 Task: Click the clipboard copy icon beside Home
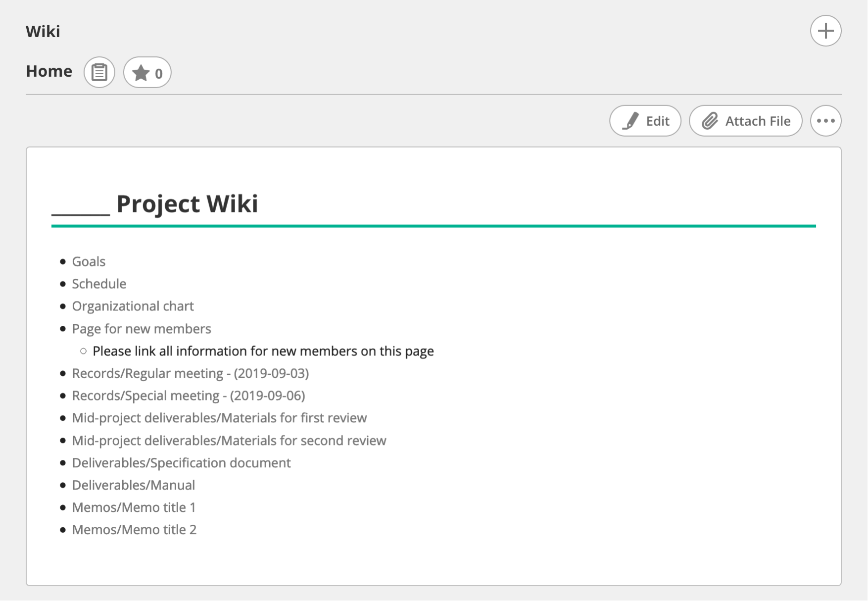coord(99,72)
